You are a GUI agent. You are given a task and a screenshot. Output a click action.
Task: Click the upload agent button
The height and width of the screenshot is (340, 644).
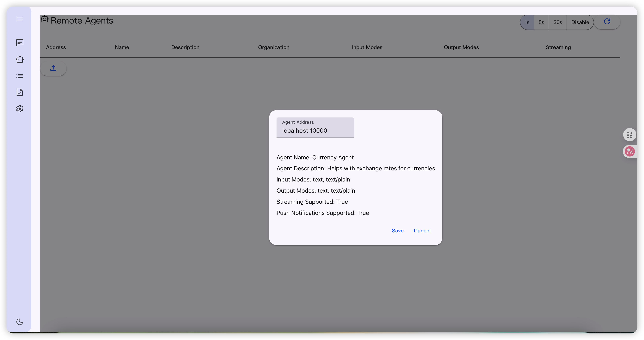pyautogui.click(x=53, y=68)
